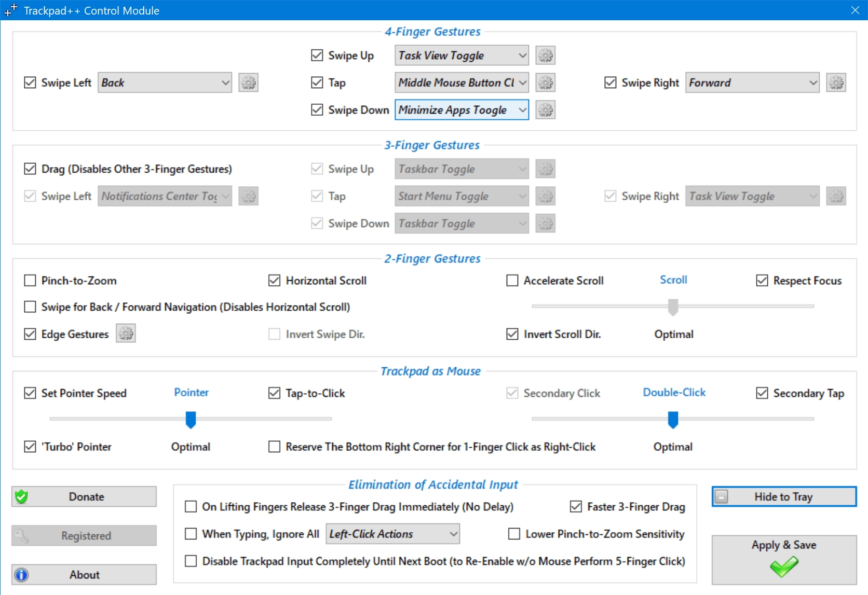
Task: Open the Back dropdown for Swipe Left
Action: click(x=165, y=82)
